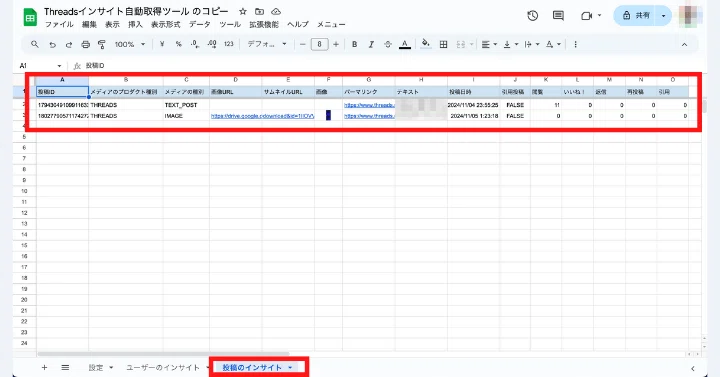720x377 pixels.
Task: Open more number formats 123
Action: 229,44
